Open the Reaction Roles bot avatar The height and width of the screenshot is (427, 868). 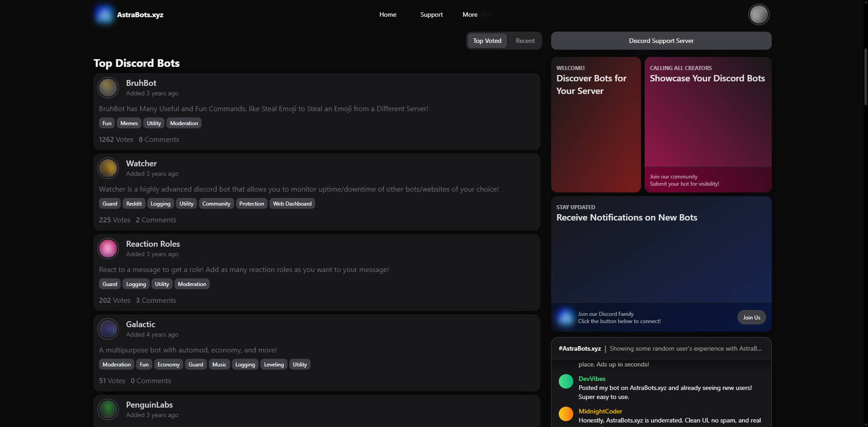click(108, 249)
